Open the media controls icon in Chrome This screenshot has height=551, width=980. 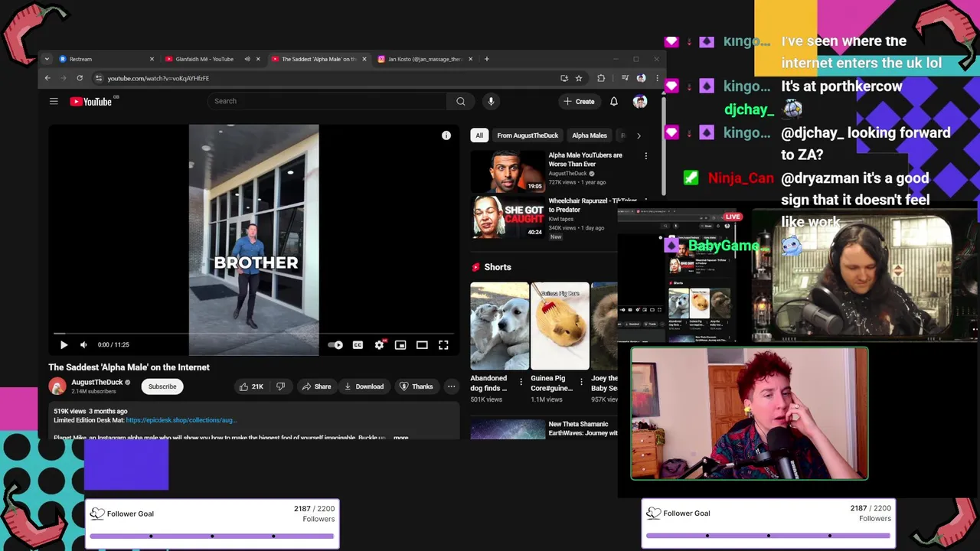[625, 78]
